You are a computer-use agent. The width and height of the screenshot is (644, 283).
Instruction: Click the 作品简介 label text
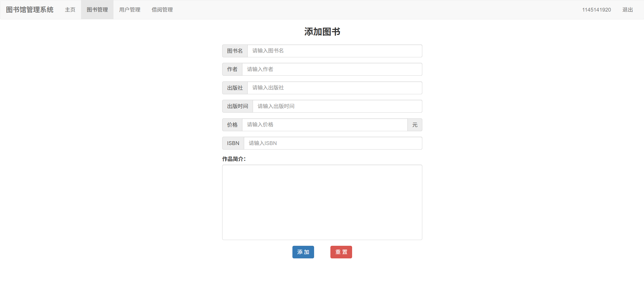(x=234, y=159)
